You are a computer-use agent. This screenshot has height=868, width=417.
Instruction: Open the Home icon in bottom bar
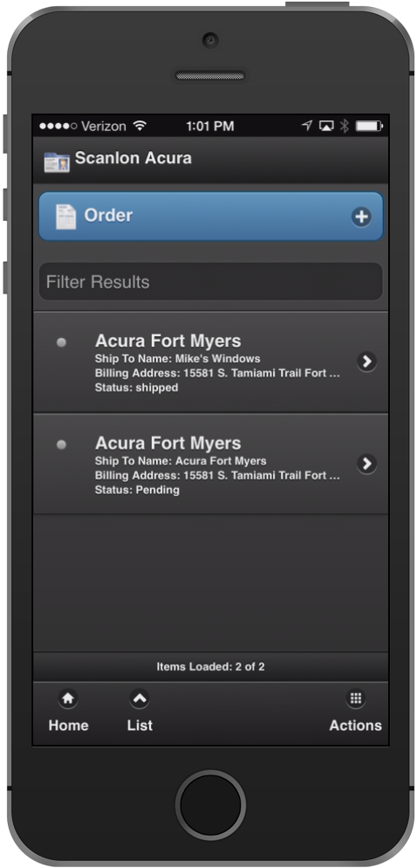pyautogui.click(x=68, y=699)
